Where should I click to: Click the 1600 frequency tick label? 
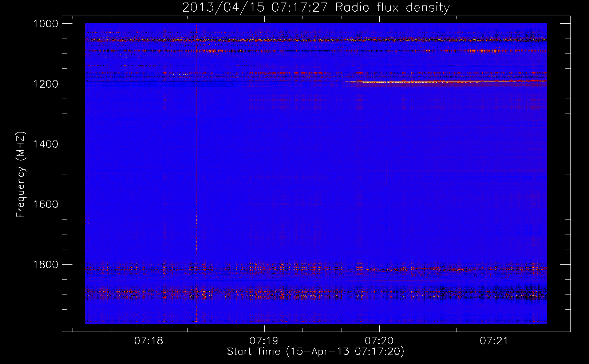pos(46,204)
